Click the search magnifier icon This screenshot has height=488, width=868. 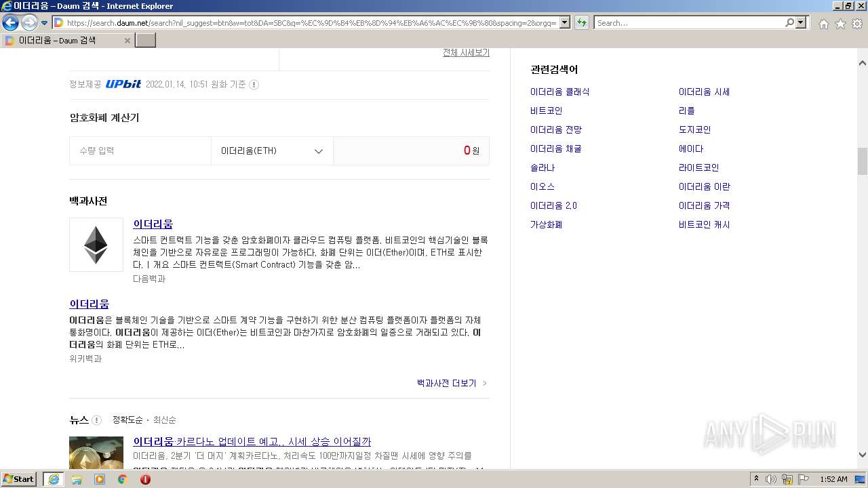click(789, 23)
